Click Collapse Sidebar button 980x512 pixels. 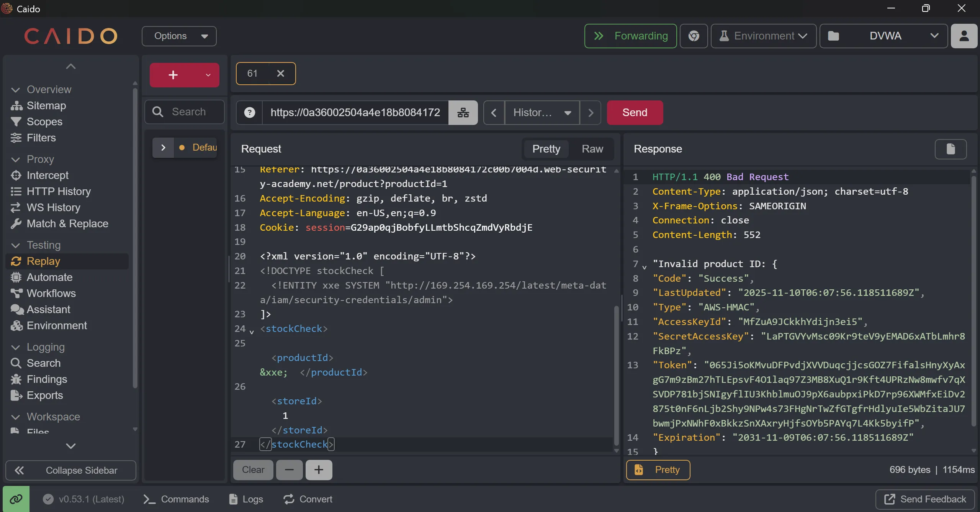[x=71, y=470]
